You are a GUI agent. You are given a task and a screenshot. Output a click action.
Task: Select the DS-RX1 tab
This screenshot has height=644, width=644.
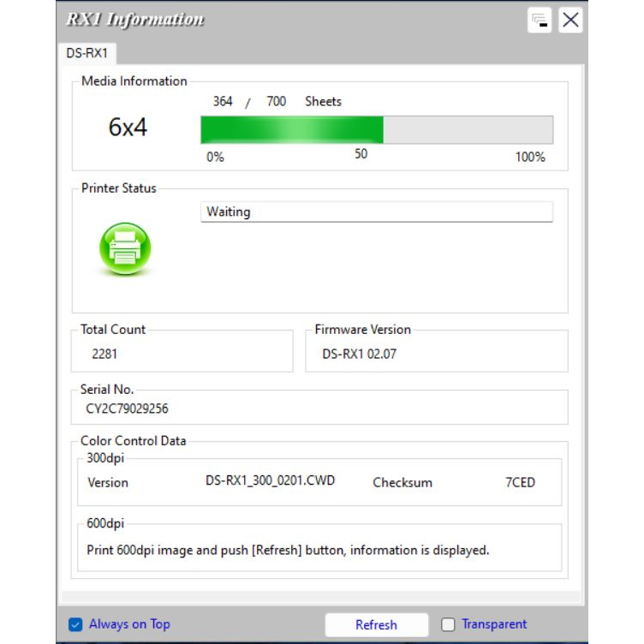point(87,53)
